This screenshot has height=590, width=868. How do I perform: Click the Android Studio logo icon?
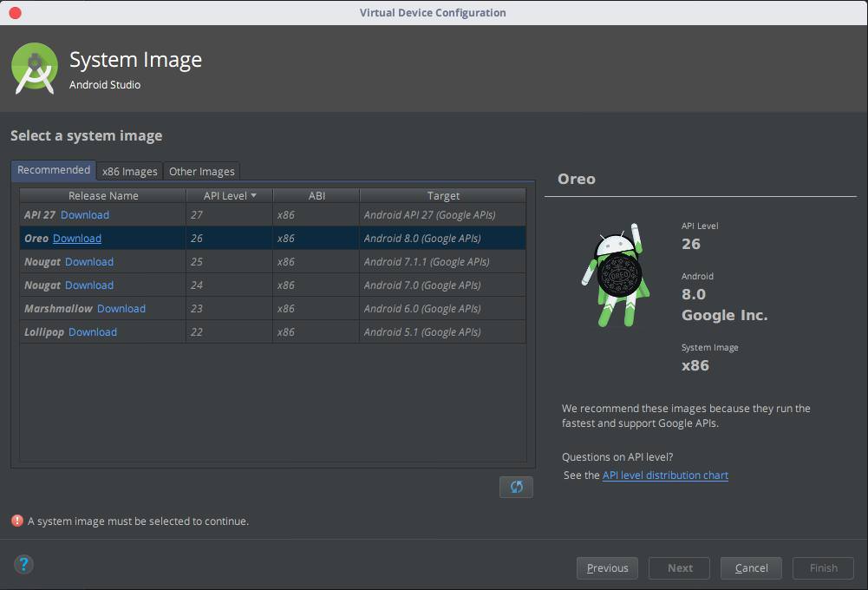pyautogui.click(x=35, y=69)
